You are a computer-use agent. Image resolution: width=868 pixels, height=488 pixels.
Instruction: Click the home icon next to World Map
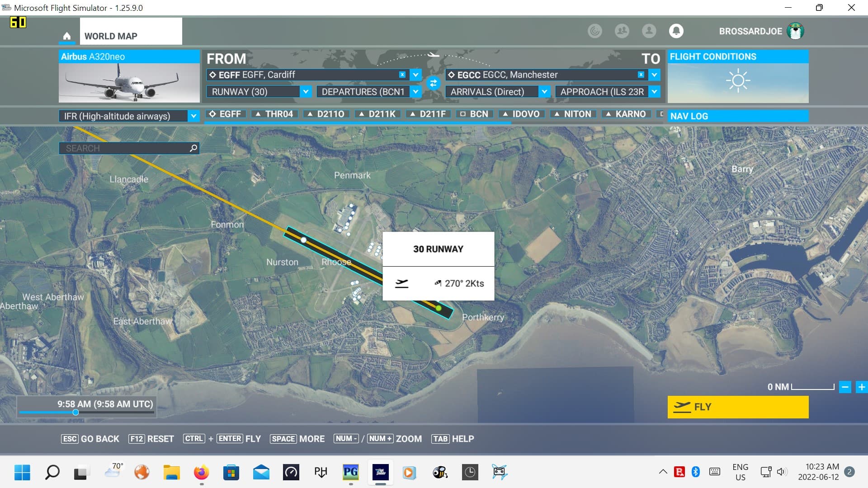[x=67, y=36]
